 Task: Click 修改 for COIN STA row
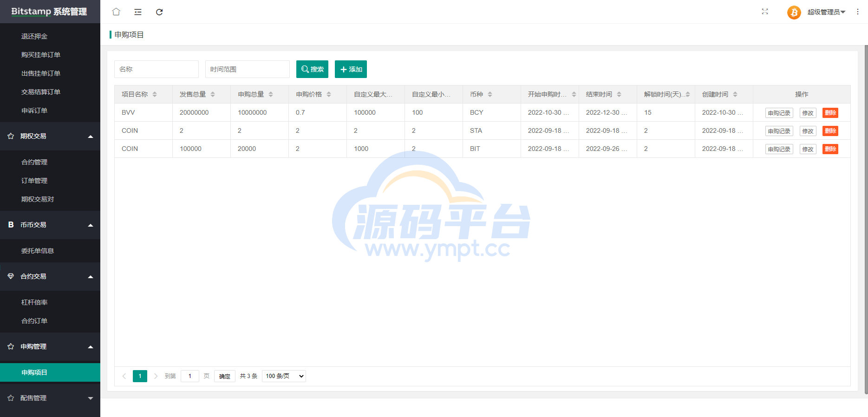point(808,131)
